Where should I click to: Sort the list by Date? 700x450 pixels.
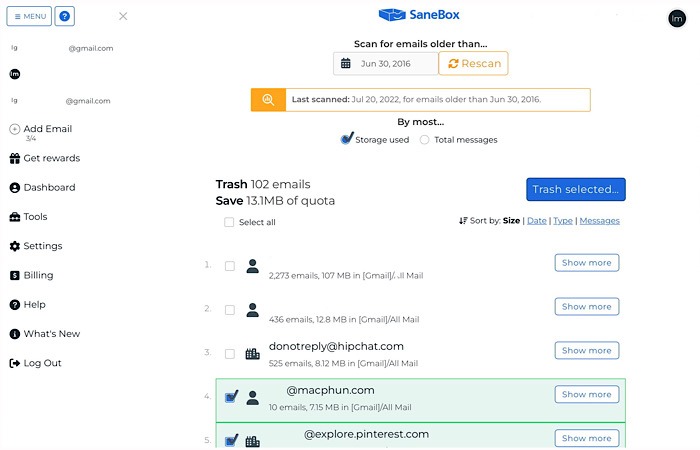pyautogui.click(x=537, y=221)
